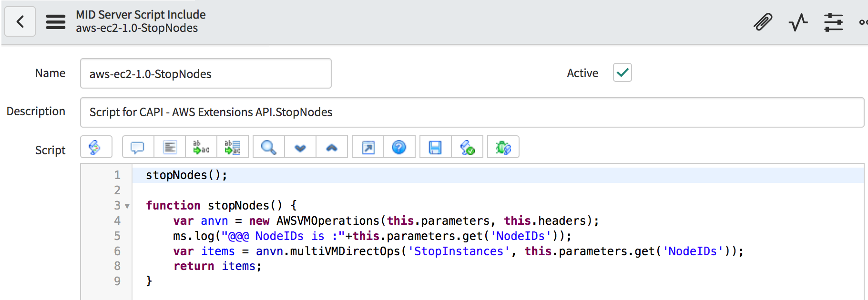Click the 'return items;' code line
The height and width of the screenshot is (300, 868).
(217, 266)
